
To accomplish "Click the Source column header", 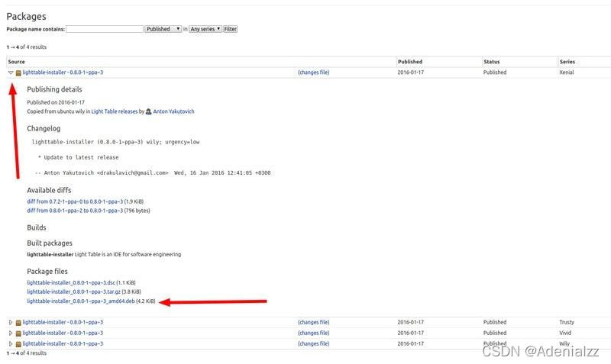I will pos(16,62).
